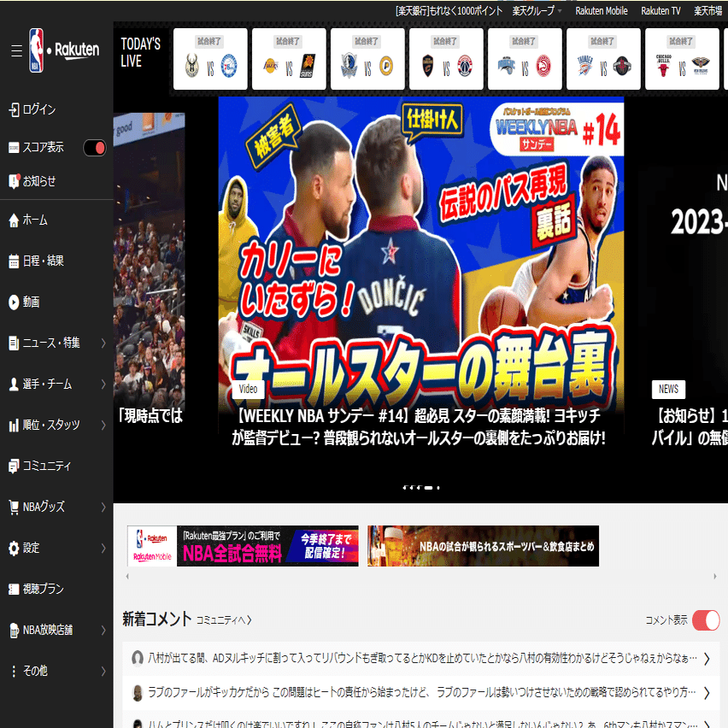728x728 pixels.
Task: Click the ラブのファール commenter avatar
Action: click(138, 693)
